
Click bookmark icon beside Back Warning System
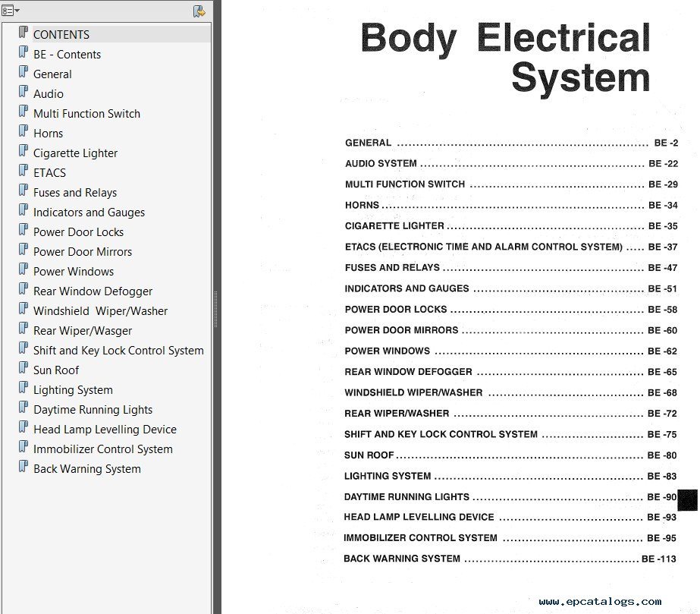pos(24,467)
